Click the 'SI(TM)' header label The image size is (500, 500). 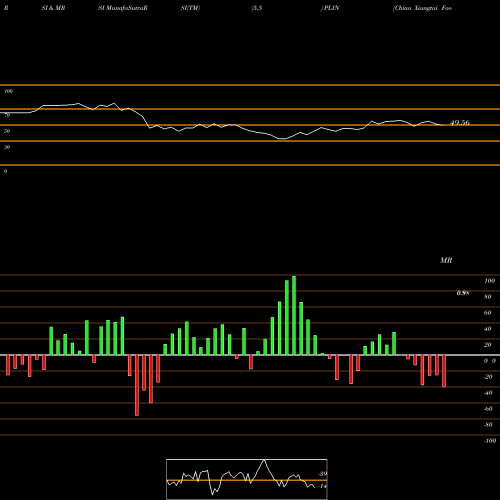(190, 8)
